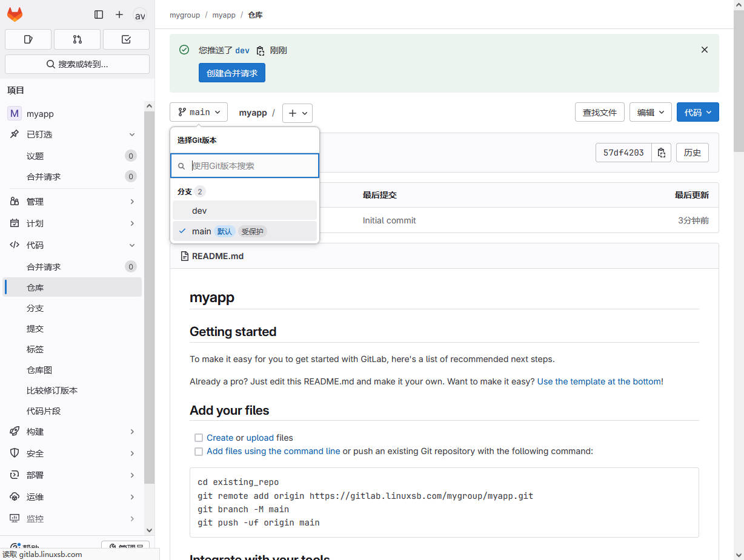Dismiss the pushed-branch alert banner
The height and width of the screenshot is (560, 744).
click(704, 50)
